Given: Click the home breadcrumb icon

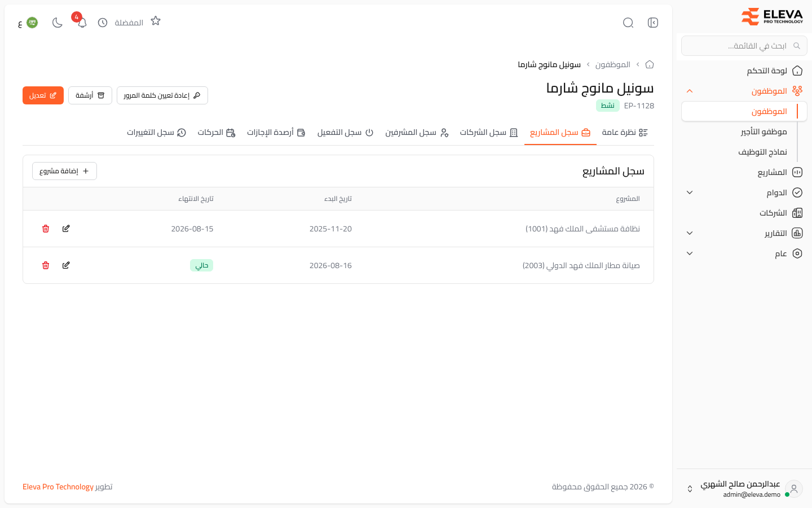Looking at the screenshot, I should point(650,64).
